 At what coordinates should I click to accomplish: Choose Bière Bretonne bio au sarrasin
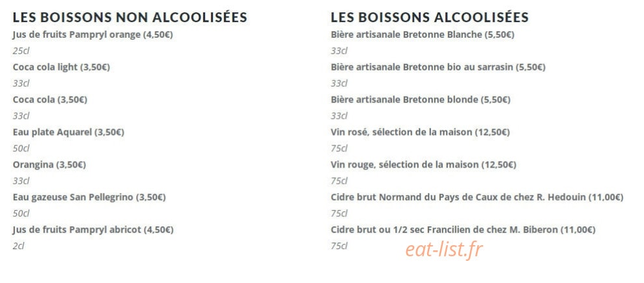pos(438,67)
